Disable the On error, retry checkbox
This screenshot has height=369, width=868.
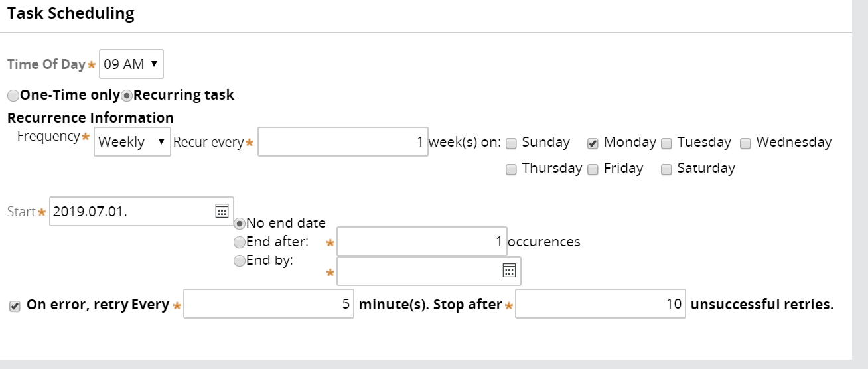[15, 306]
